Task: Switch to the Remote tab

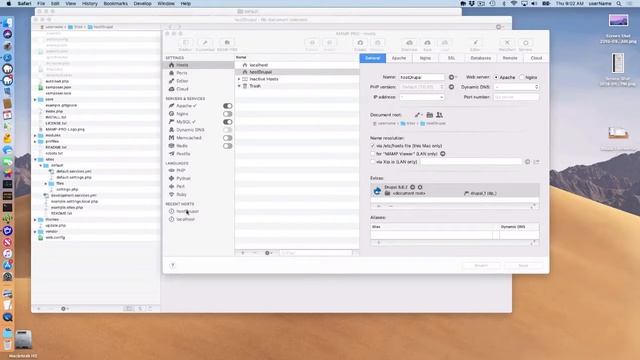Action: pyautogui.click(x=510, y=58)
